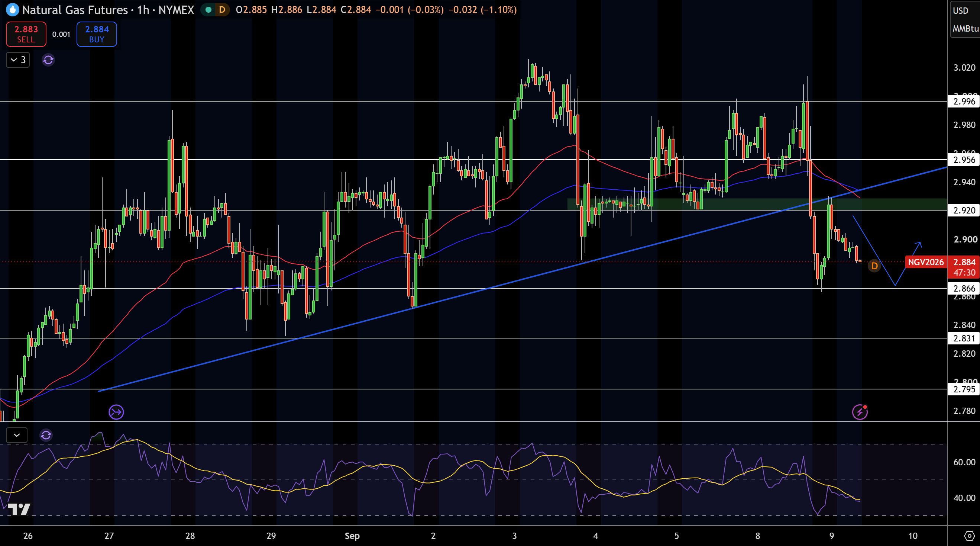Select the 2.795 horizontal price label
980x546 pixels.
tap(963, 389)
